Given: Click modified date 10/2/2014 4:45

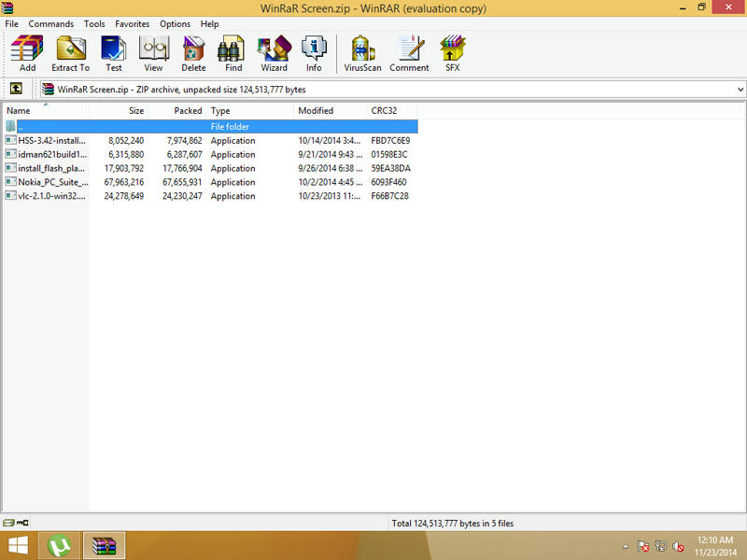Looking at the screenshot, I should pos(331,182).
